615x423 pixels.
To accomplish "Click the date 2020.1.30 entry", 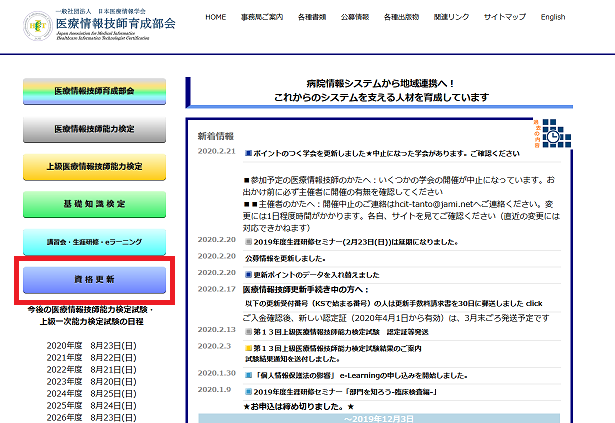I will point(217,373).
